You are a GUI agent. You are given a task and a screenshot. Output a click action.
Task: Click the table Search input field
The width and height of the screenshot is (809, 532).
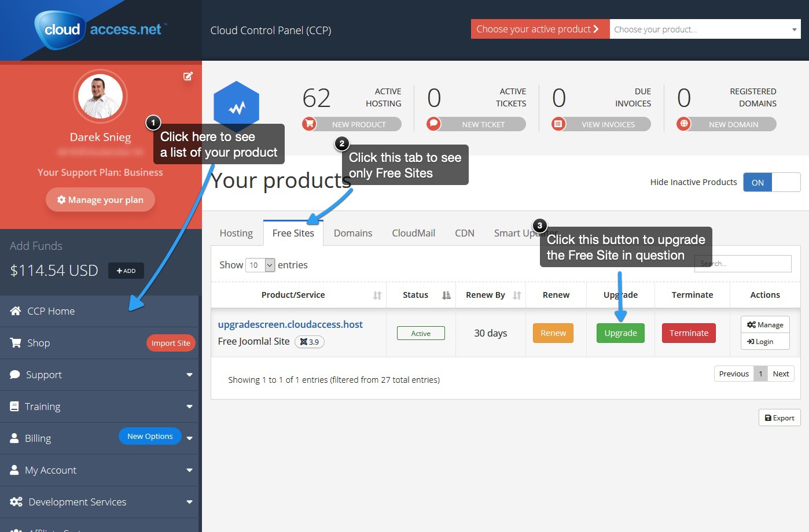tap(743, 264)
